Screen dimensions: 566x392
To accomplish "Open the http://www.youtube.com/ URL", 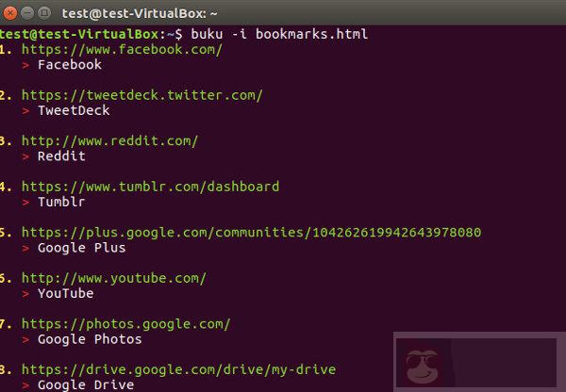I will point(114,278).
